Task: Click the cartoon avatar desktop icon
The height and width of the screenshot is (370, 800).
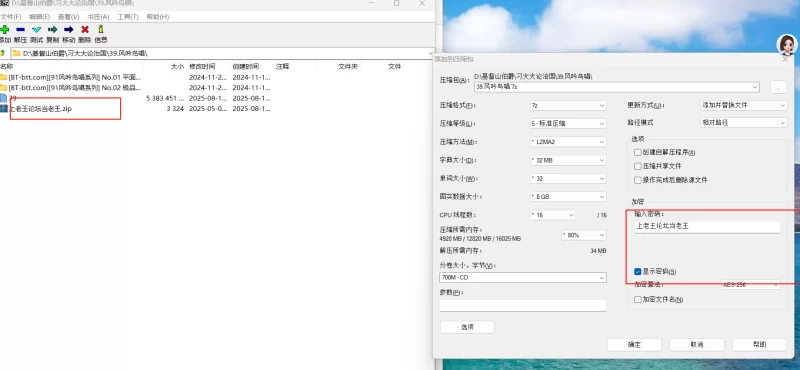Action: click(x=787, y=44)
